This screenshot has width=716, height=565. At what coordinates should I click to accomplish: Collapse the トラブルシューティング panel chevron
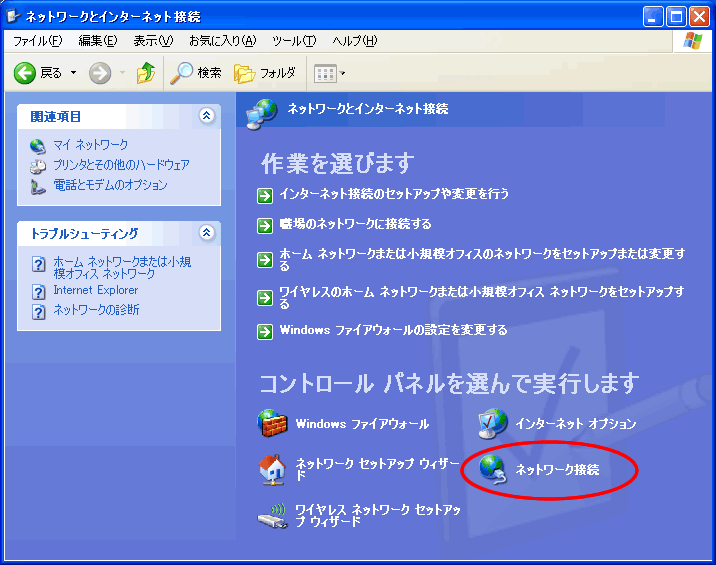coord(206,232)
